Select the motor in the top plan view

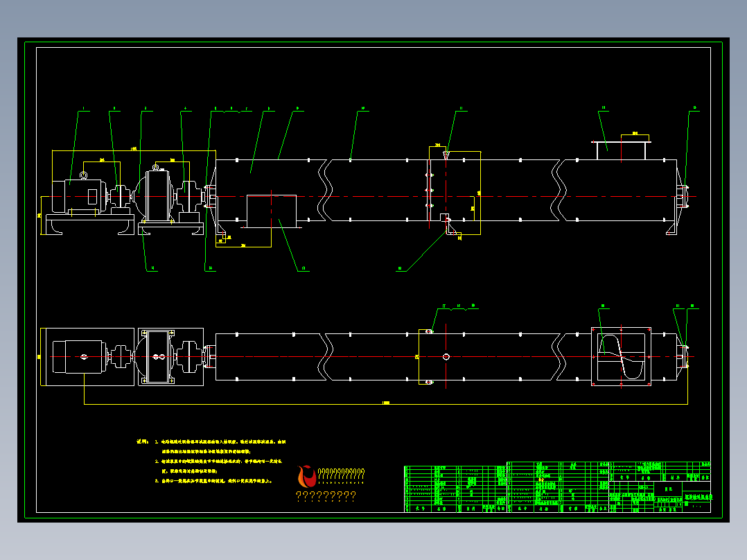(x=78, y=356)
